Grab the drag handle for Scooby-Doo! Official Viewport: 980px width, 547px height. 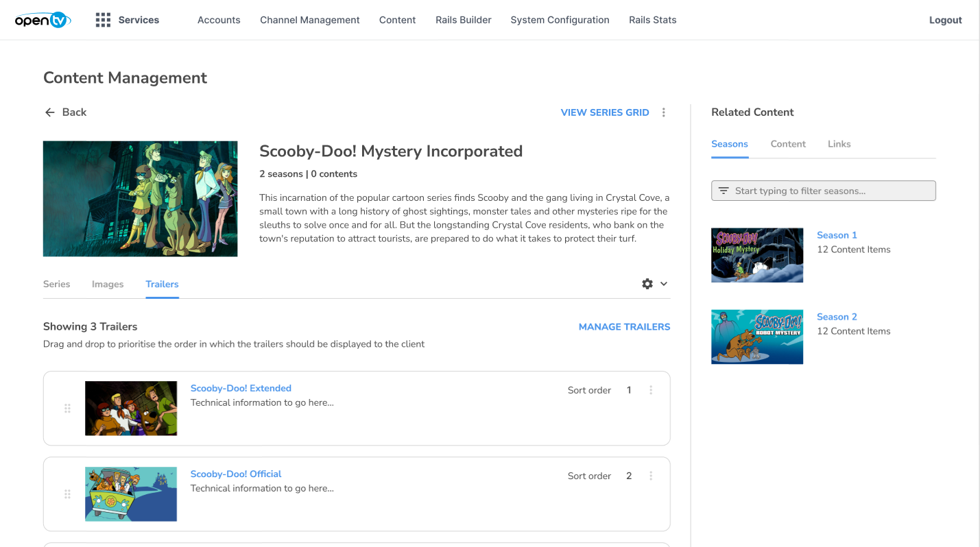[x=67, y=494]
